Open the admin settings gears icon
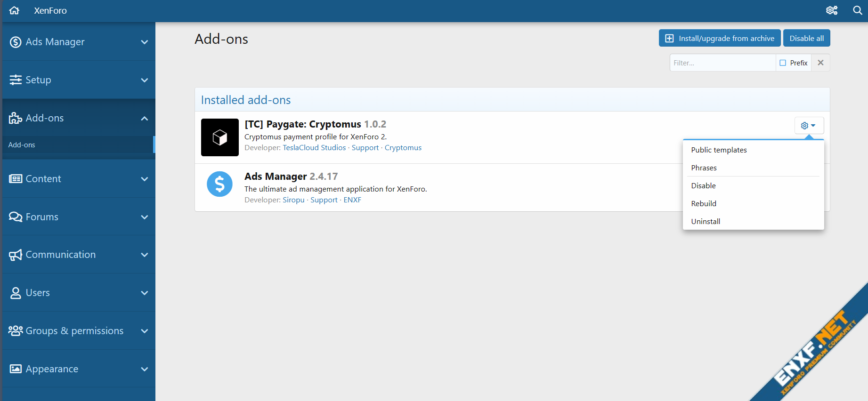868x401 pixels. (x=832, y=10)
